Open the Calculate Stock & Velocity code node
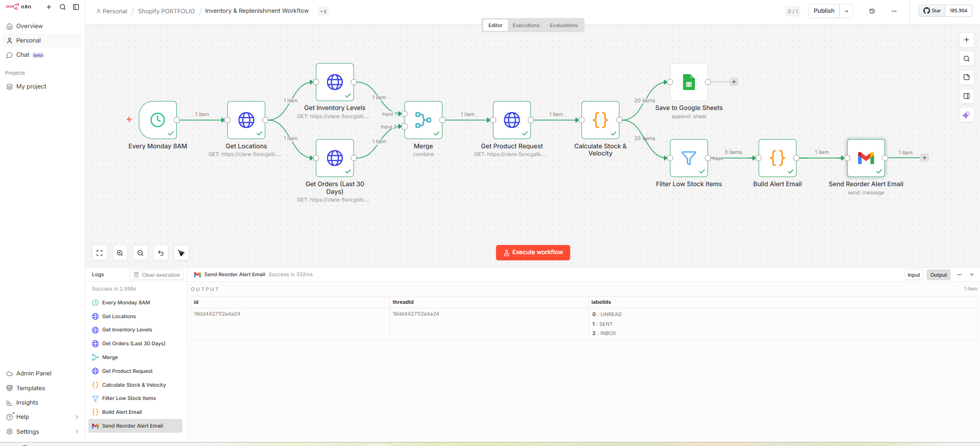This screenshot has width=980, height=446. click(x=600, y=120)
